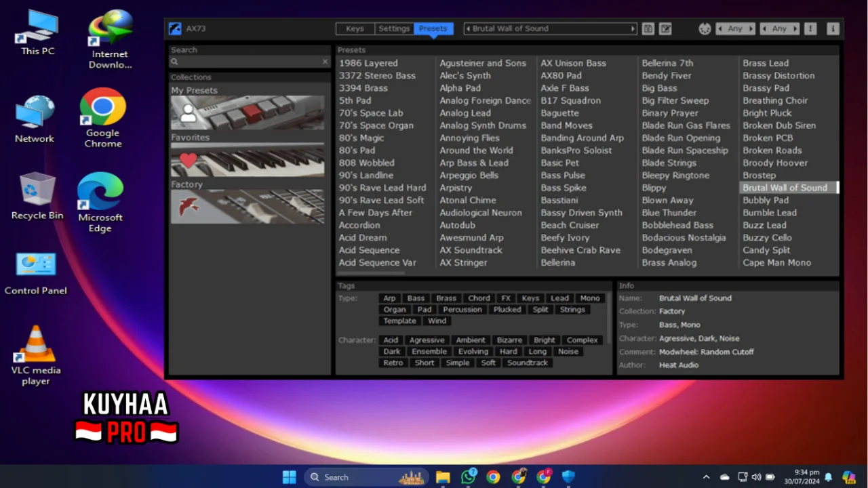Image resolution: width=868 pixels, height=488 pixels.
Task: Select preset 'Candy Split'
Action: click(766, 250)
